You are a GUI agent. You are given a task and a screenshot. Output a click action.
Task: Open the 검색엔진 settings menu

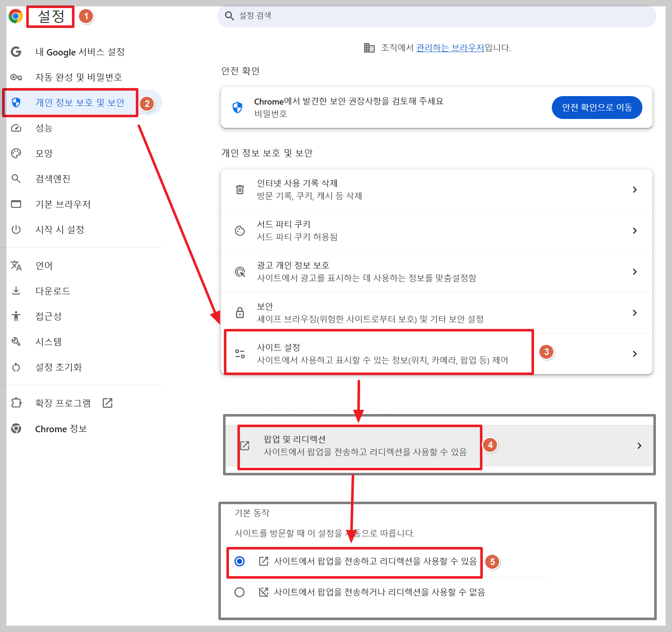click(53, 179)
